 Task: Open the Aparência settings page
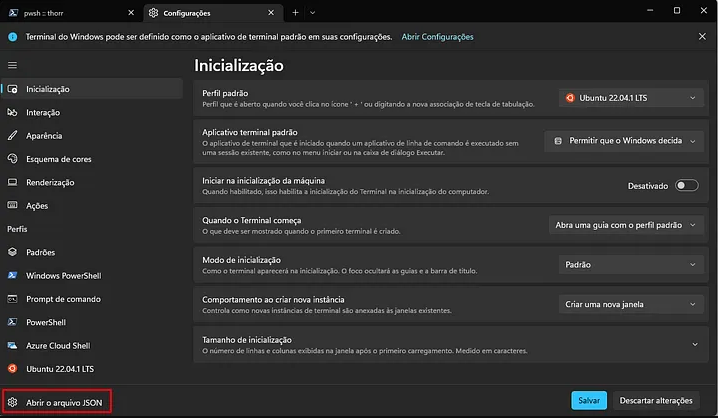pyautogui.click(x=92, y=136)
